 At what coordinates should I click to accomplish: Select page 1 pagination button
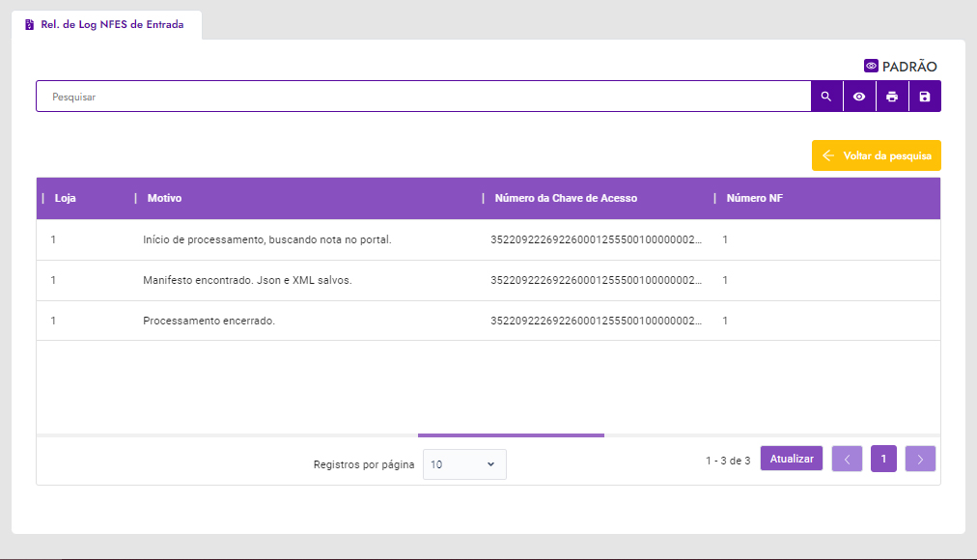pyautogui.click(x=883, y=459)
